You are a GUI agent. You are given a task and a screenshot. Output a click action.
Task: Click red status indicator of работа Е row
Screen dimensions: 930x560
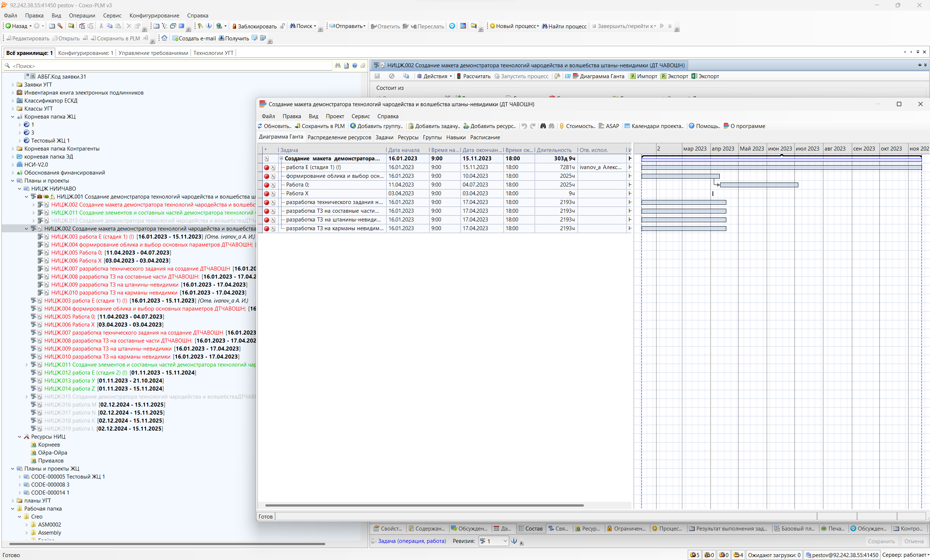coord(267,168)
